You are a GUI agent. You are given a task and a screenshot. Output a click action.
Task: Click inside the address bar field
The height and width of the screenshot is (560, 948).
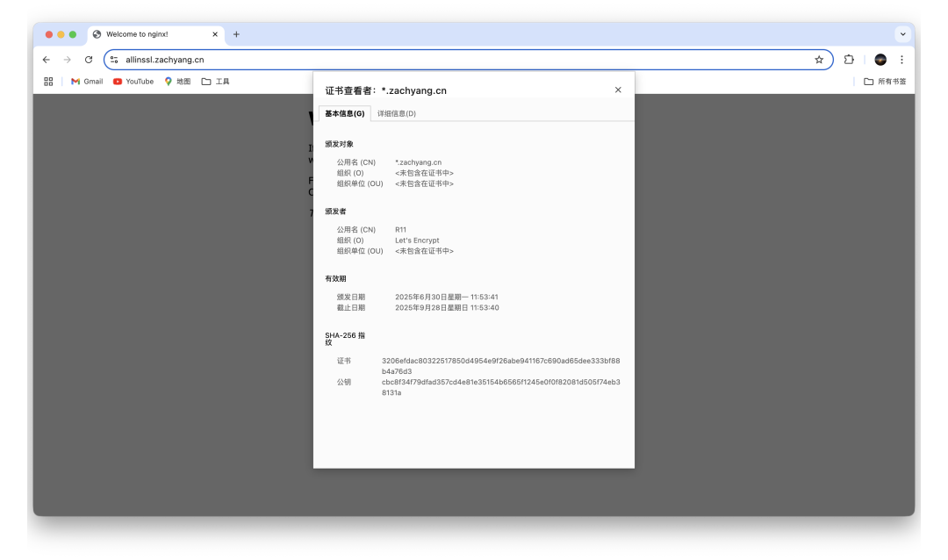[x=351, y=60]
